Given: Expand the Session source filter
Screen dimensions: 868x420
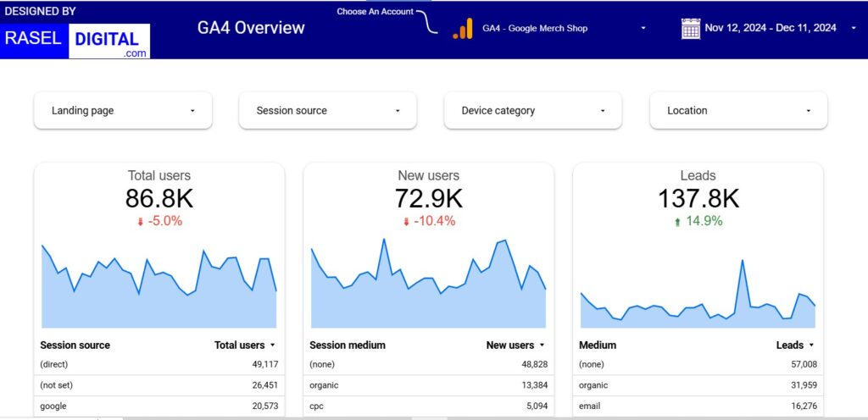Looking at the screenshot, I should click(x=328, y=111).
